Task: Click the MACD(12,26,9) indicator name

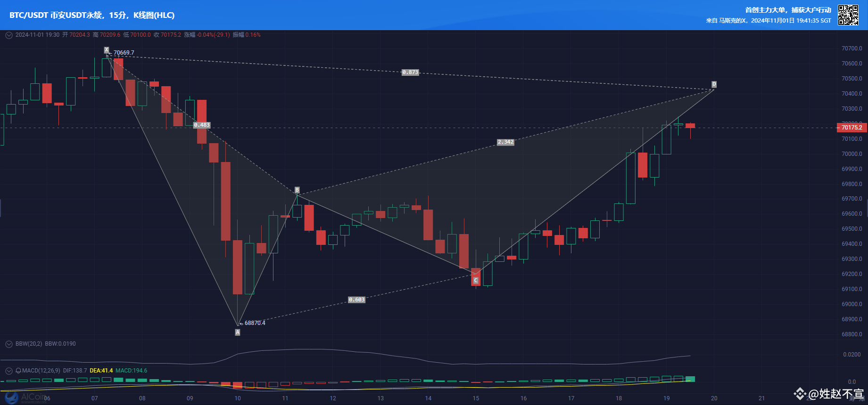Action: (x=41, y=371)
